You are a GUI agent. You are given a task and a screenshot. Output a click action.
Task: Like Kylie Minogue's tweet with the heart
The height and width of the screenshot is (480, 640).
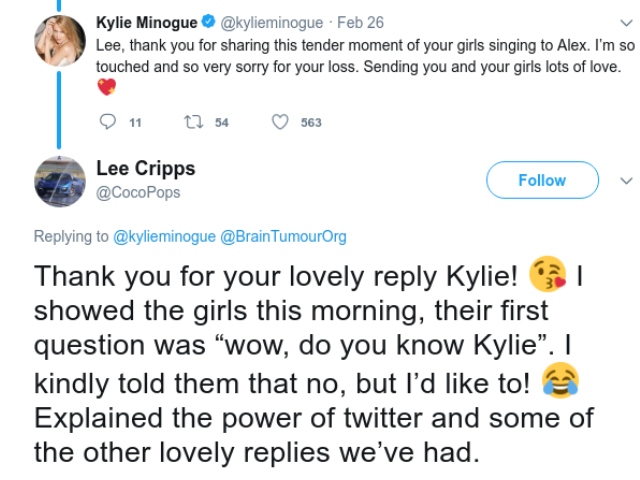281,122
